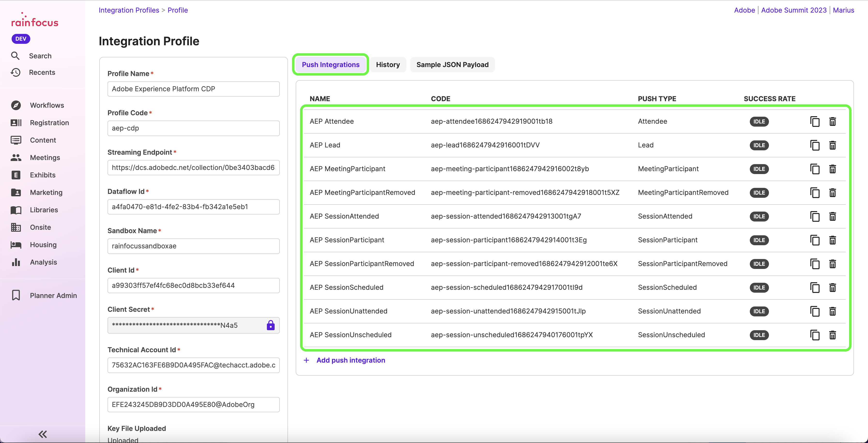
Task: Open the Sample JSON Payload tab
Action: tap(452, 65)
